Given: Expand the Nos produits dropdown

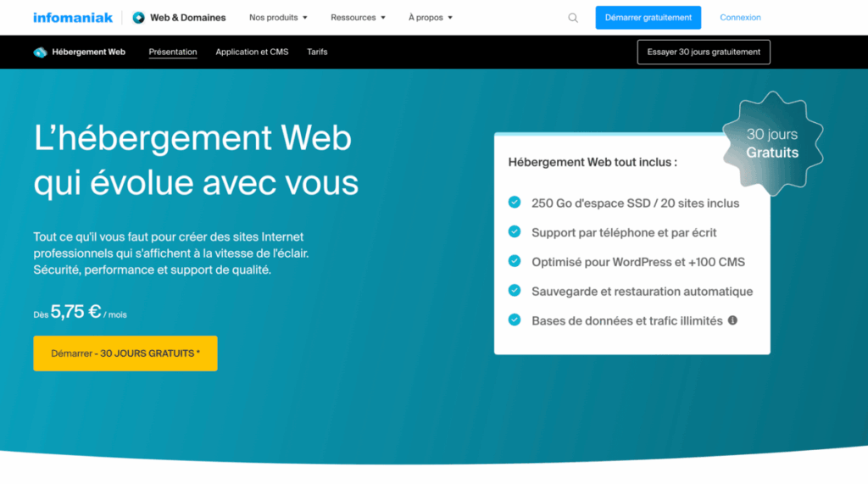Looking at the screenshot, I should (278, 18).
